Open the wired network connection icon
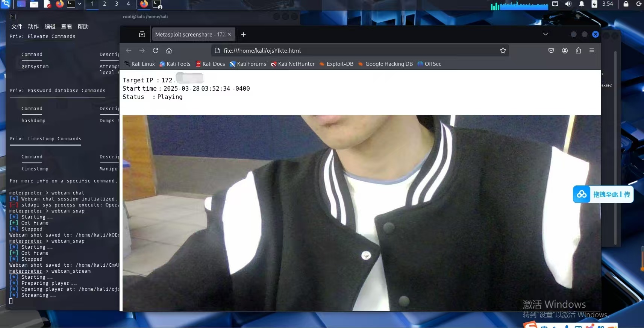Screen dimensions: 644x328 click(x=555, y=4)
